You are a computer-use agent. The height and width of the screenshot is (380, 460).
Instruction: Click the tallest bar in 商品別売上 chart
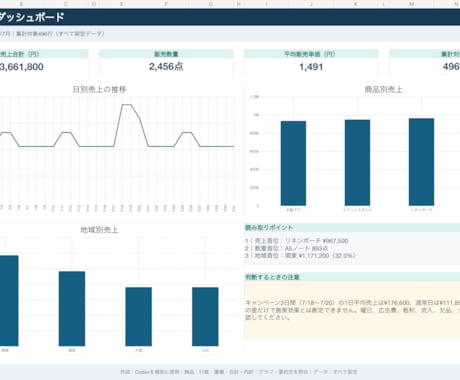tap(421, 162)
